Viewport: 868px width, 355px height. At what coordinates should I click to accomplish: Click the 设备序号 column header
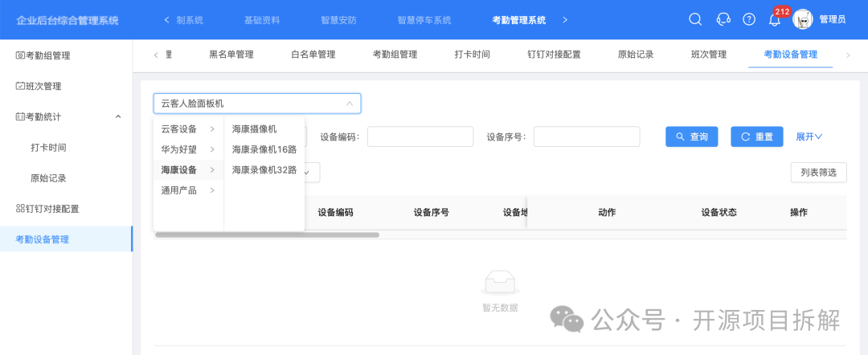point(432,212)
